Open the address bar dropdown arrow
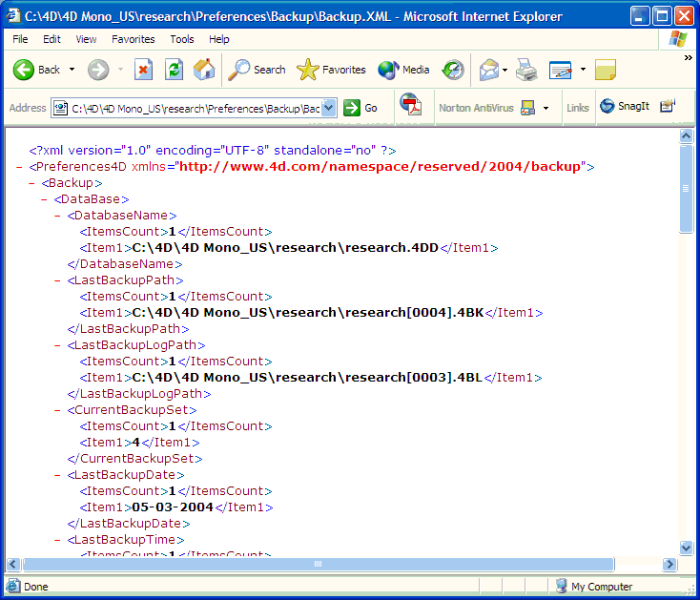This screenshot has height=600, width=700. 329,108
